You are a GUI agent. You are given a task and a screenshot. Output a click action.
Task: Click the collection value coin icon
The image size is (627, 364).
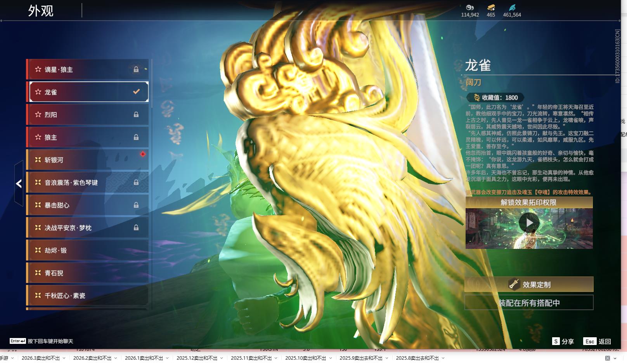[476, 98]
